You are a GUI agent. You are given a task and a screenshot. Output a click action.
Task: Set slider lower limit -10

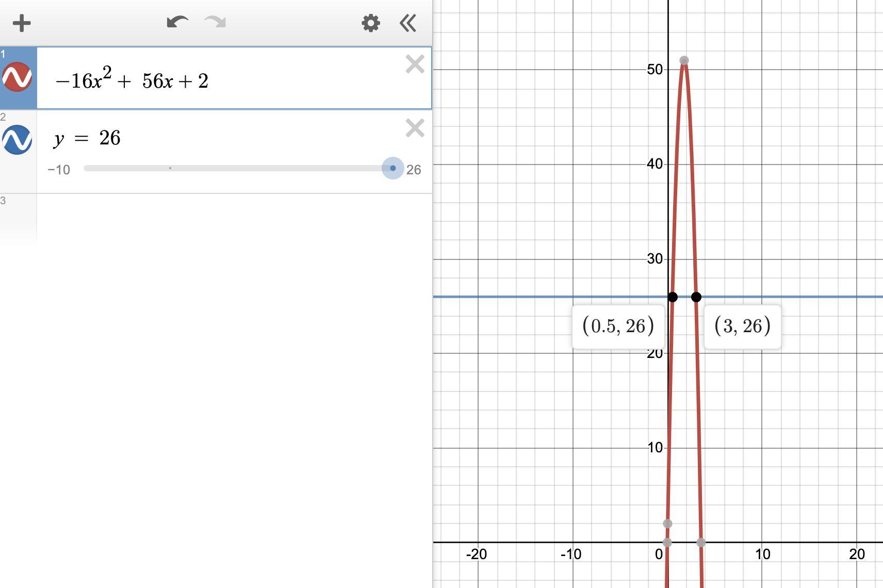[59, 170]
